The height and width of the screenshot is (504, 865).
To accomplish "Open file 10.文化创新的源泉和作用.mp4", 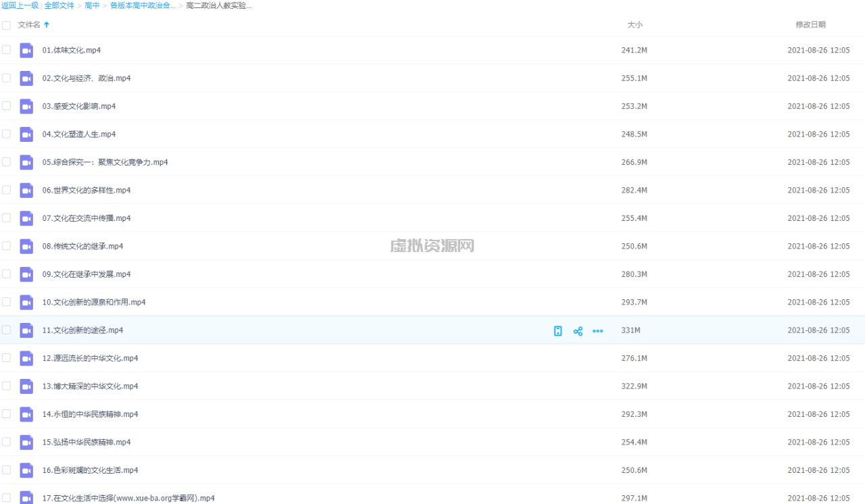I will coord(94,302).
